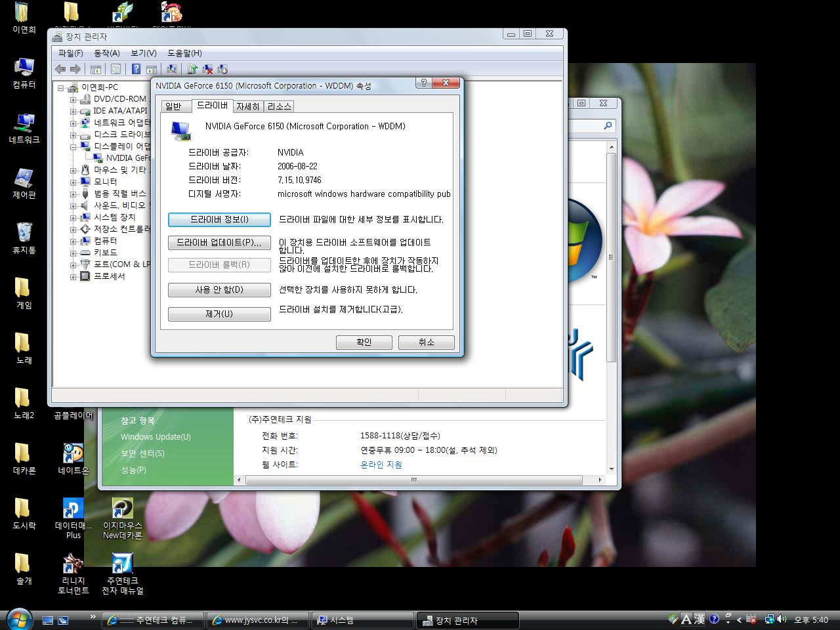This screenshot has width=840, height=630.
Task: Switch to the 시스템 taskbar button
Action: pos(363,620)
